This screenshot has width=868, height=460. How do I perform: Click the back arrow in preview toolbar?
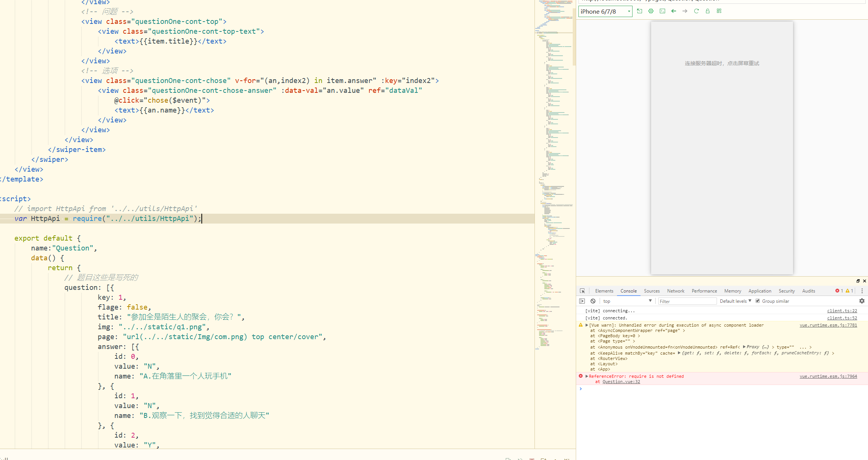click(673, 11)
